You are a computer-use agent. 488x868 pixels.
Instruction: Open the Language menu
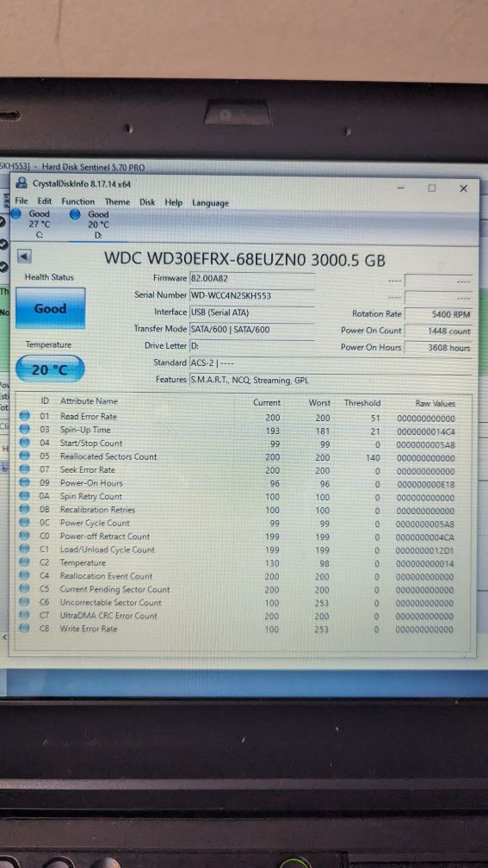(x=210, y=203)
